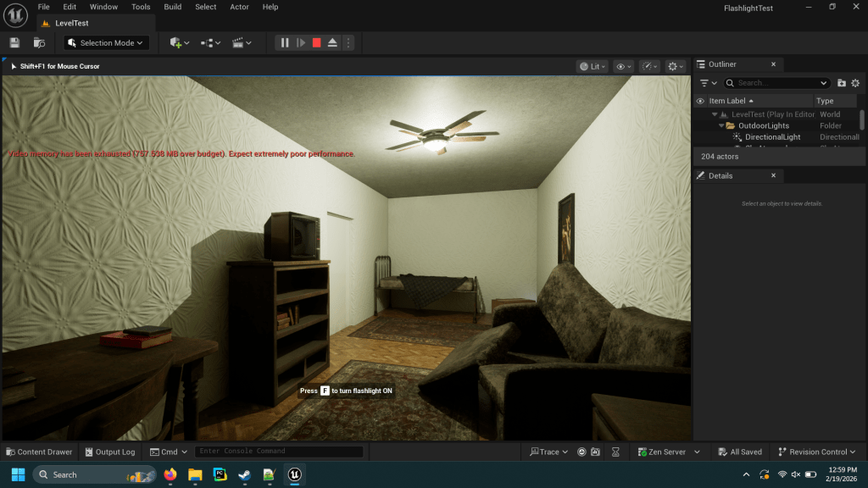This screenshot has height=488, width=868.
Task: Switch to the LevelTest tab
Action: tap(71, 23)
